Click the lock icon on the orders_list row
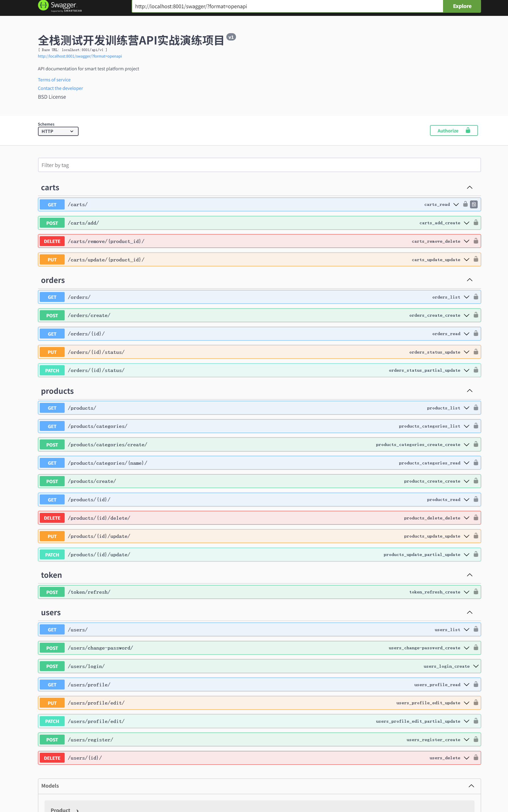Image resolution: width=508 pixels, height=812 pixels. tap(476, 297)
